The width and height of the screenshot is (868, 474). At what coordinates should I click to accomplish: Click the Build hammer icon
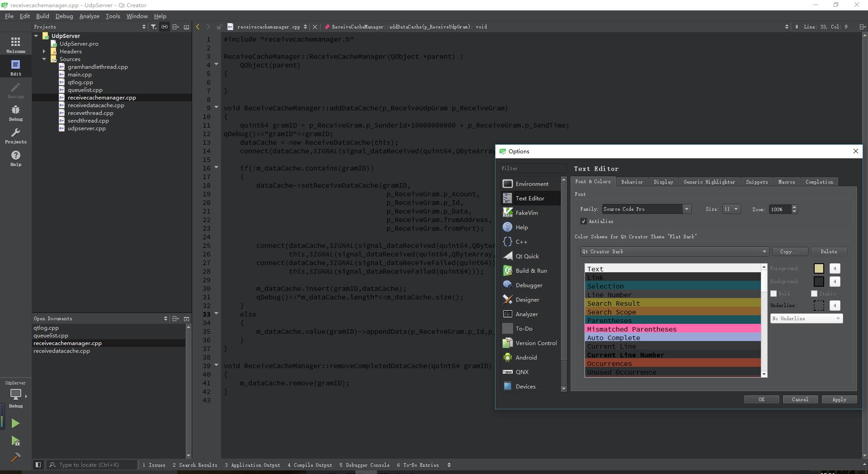[15, 457]
